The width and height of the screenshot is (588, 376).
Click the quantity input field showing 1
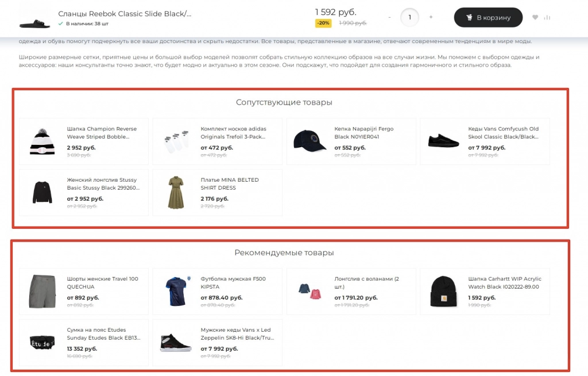click(409, 17)
